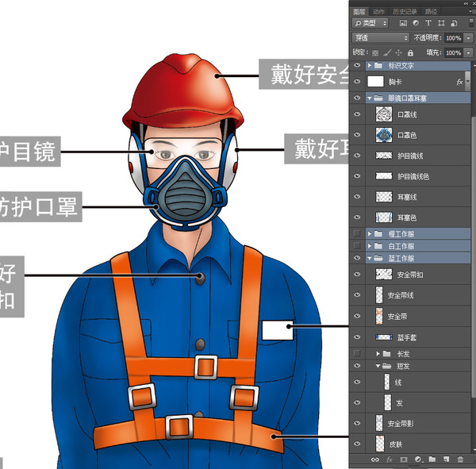Filter for type layers (T icon)
The image size is (476, 469).
point(428,23)
